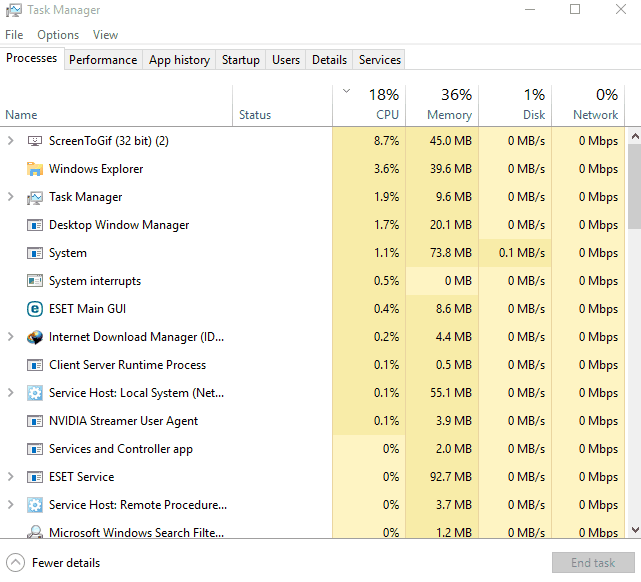
Task: Select the System interrupts process name
Action: (95, 281)
